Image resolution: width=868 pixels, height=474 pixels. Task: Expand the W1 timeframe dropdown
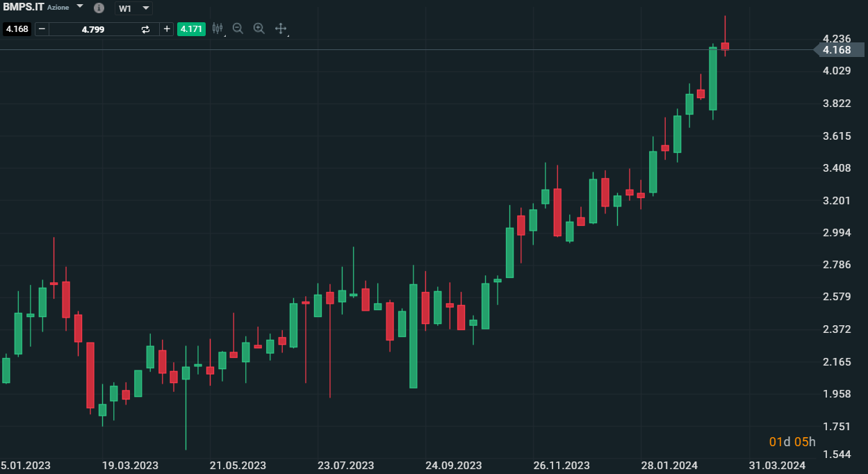[145, 8]
